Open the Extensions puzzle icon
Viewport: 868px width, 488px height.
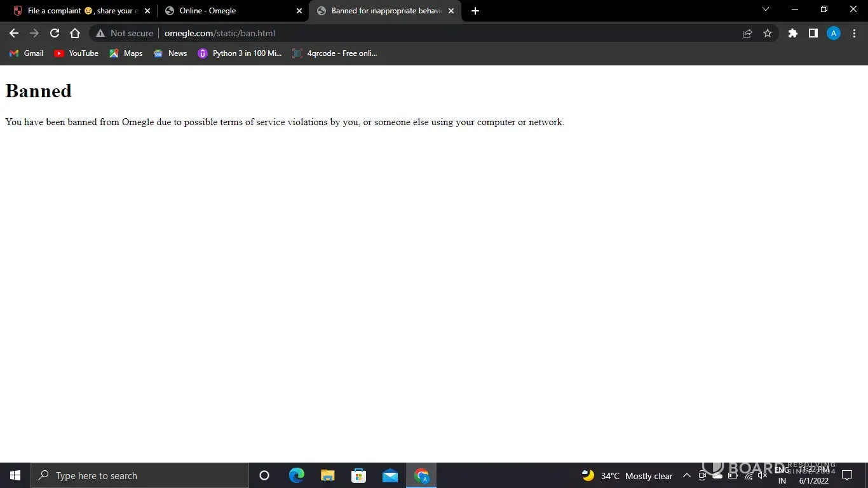point(792,33)
